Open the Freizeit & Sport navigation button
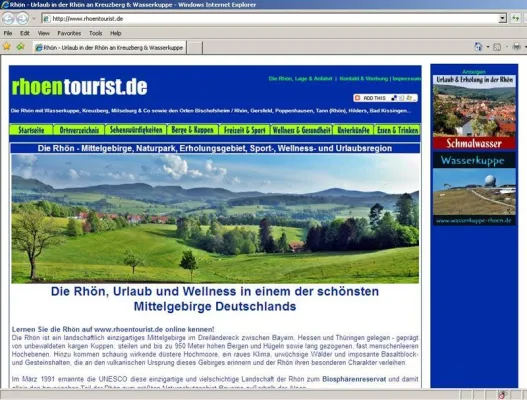The height and width of the screenshot is (400, 527). tap(244, 130)
